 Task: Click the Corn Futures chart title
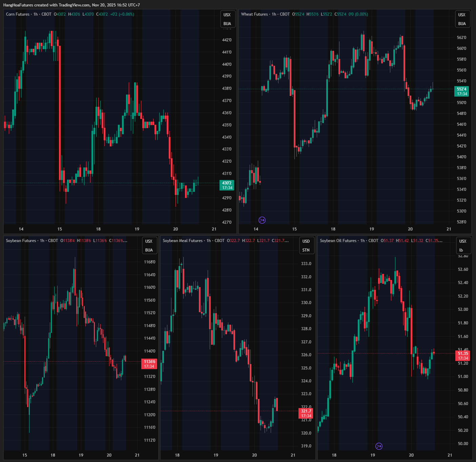click(x=18, y=14)
